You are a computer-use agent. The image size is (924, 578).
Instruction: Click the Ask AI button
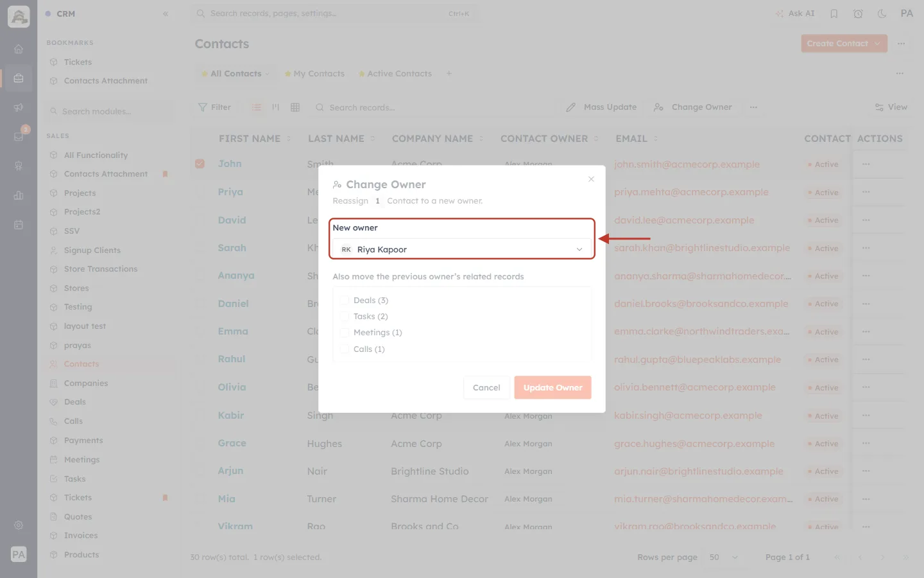pyautogui.click(x=795, y=13)
